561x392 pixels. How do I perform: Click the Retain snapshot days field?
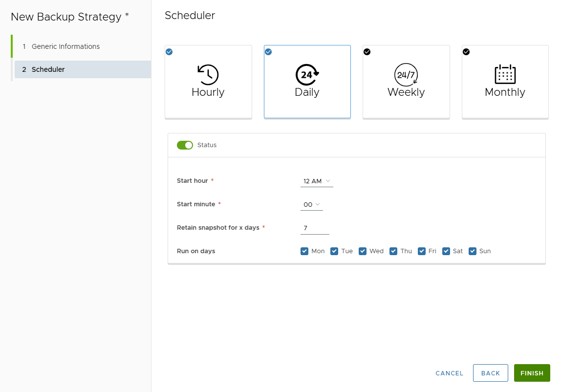click(315, 228)
